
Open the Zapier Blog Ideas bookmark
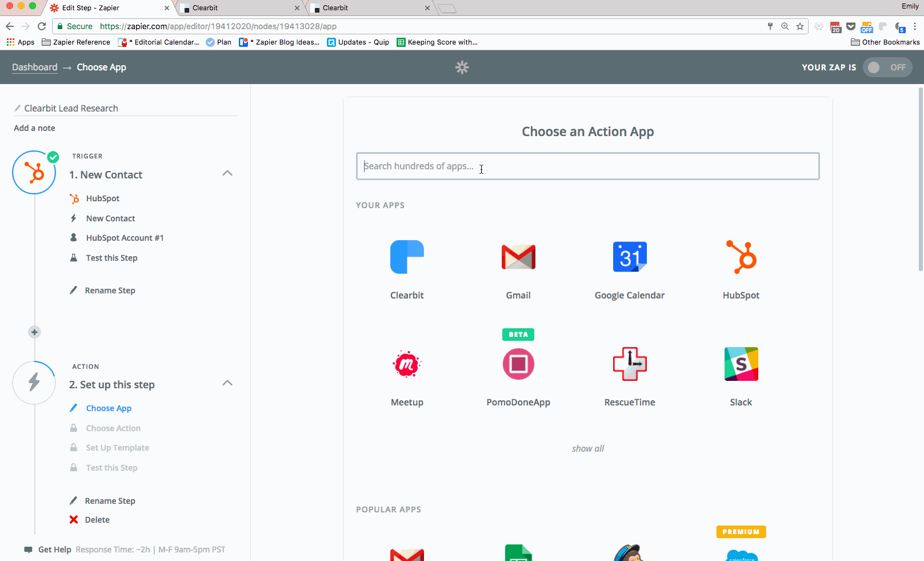pyautogui.click(x=279, y=42)
